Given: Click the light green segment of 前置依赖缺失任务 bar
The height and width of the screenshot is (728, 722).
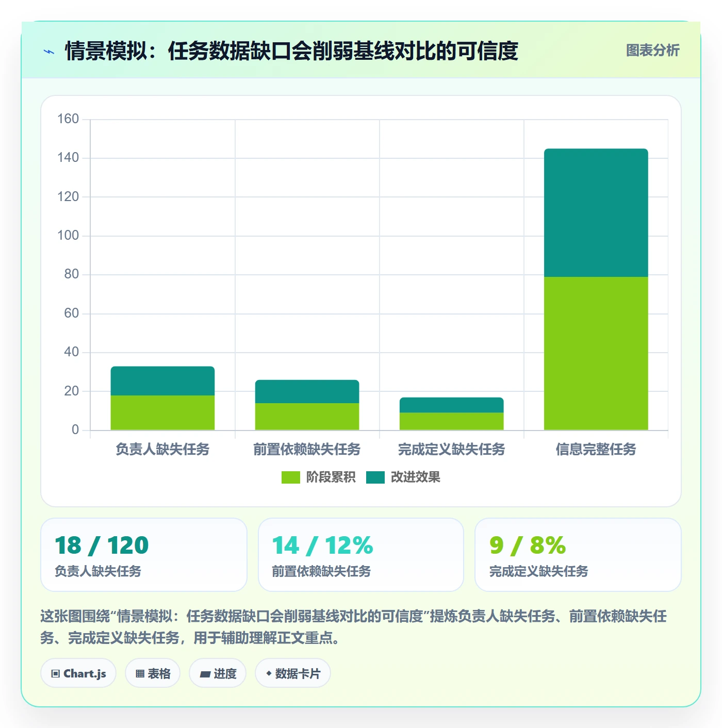Looking at the screenshot, I should point(307,417).
